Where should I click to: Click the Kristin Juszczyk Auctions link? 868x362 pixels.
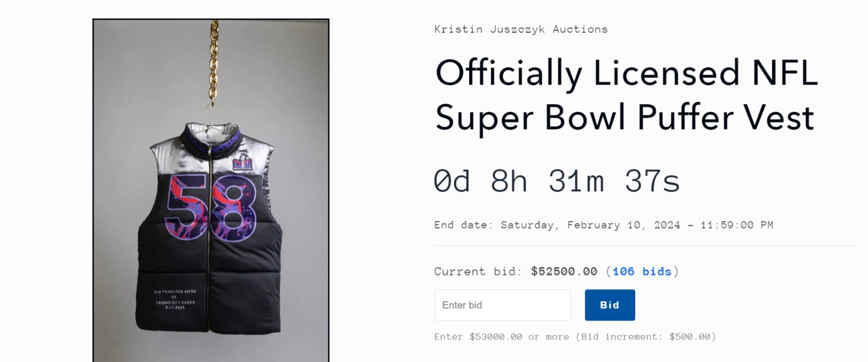point(520,29)
